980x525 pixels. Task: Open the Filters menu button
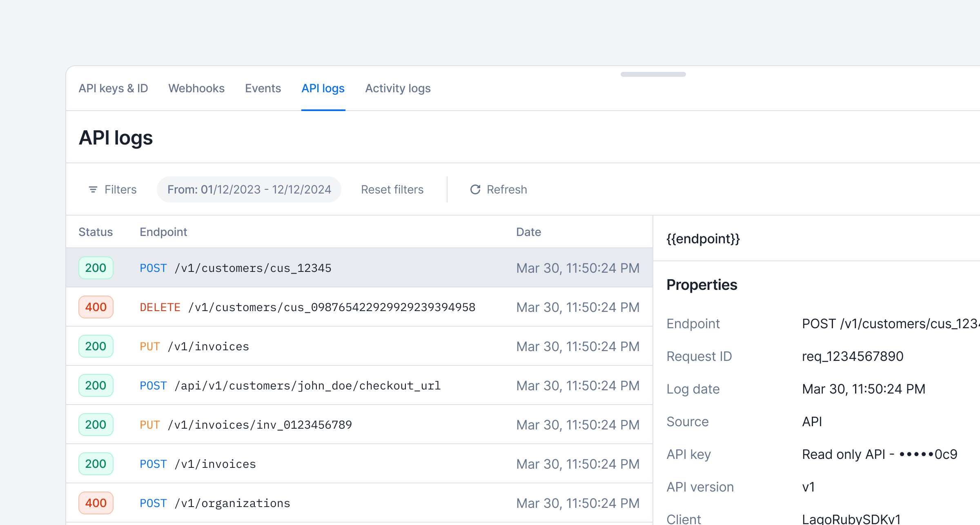click(x=113, y=189)
